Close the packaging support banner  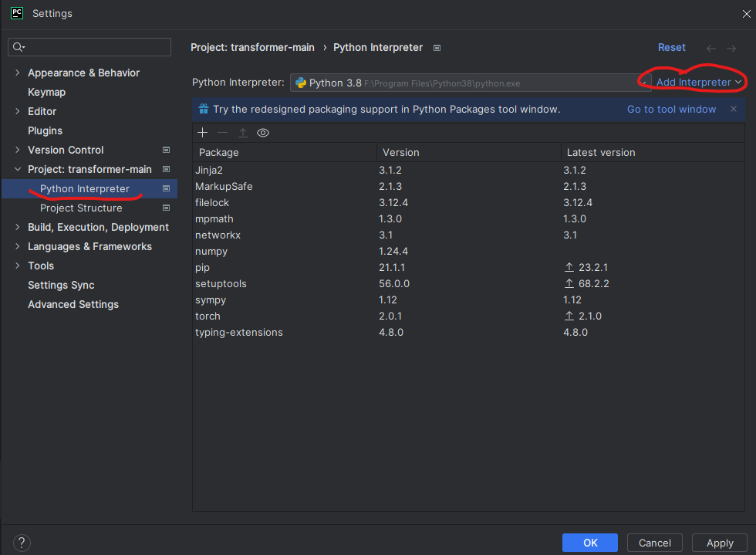[734, 109]
